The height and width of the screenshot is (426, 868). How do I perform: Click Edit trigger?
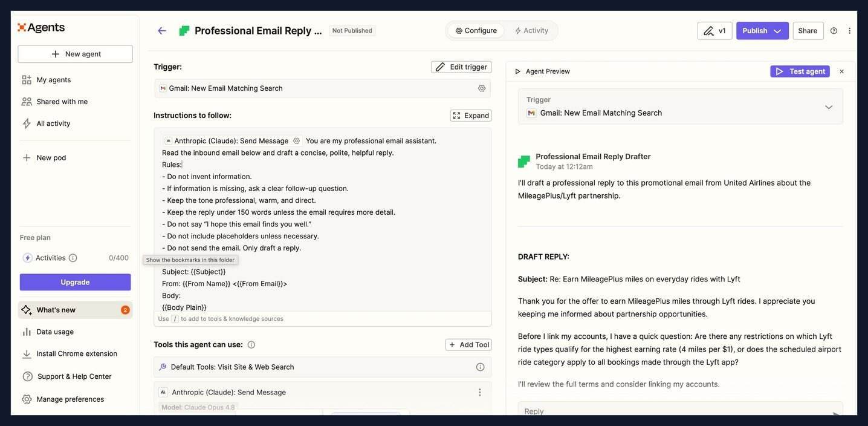click(x=461, y=67)
